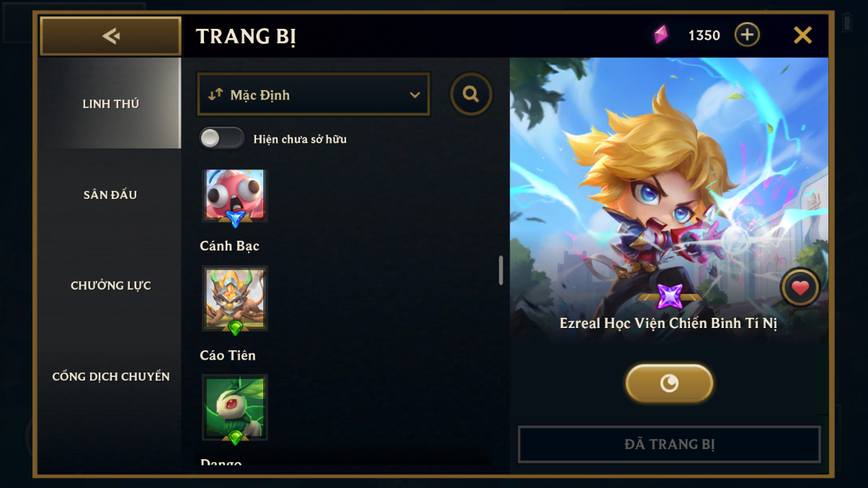Image resolution: width=868 pixels, height=488 pixels.
Task: Click the gold circular refresh button
Action: click(x=669, y=383)
